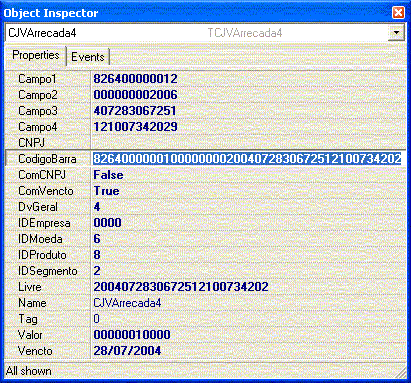This screenshot has width=411, height=383.
Task: Switch to the Events tab
Action: pyautogui.click(x=88, y=57)
